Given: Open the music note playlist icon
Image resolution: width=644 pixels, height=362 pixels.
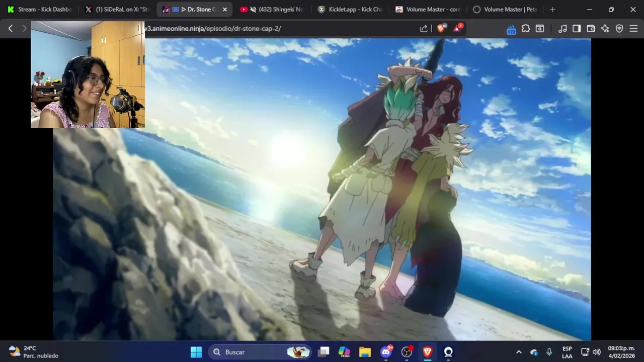Looking at the screenshot, I should 562,29.
